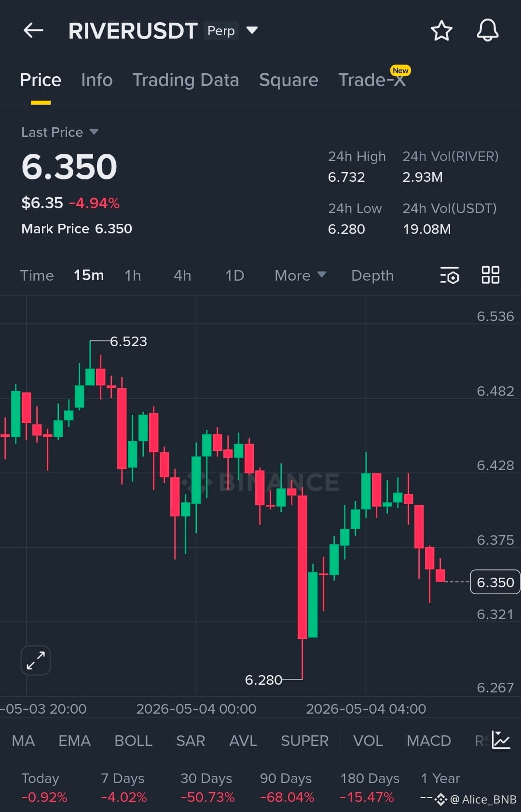This screenshot has width=521, height=812.
Task: Switch to the Price tab
Action: [x=41, y=80]
